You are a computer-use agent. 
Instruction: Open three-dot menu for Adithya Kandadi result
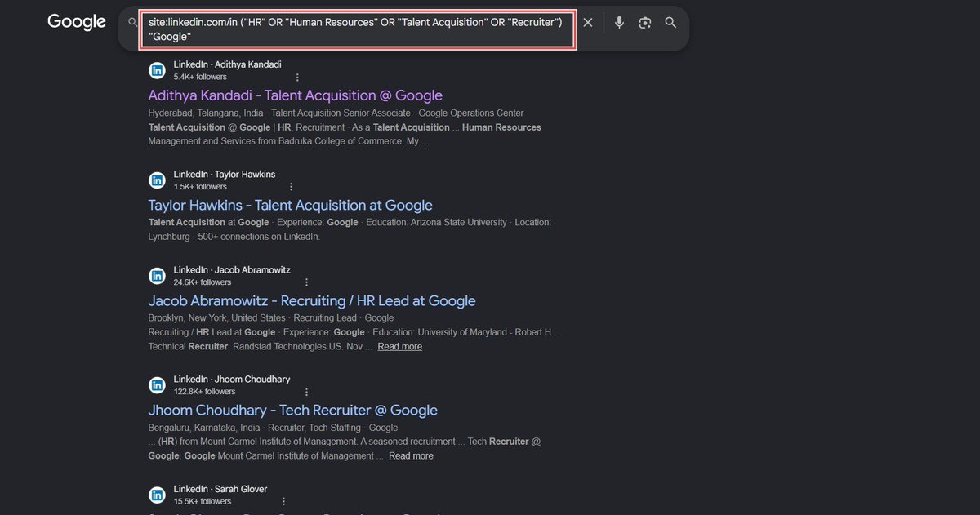click(x=297, y=77)
